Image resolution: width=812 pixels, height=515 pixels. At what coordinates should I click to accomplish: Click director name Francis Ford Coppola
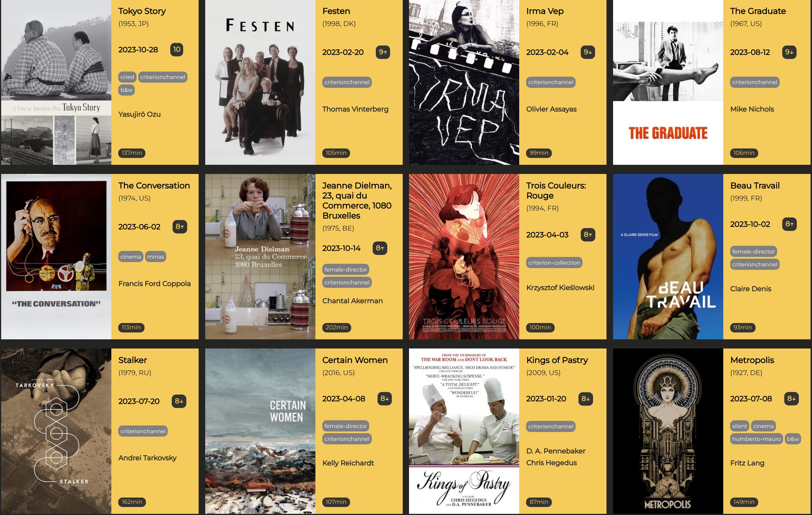(x=155, y=284)
